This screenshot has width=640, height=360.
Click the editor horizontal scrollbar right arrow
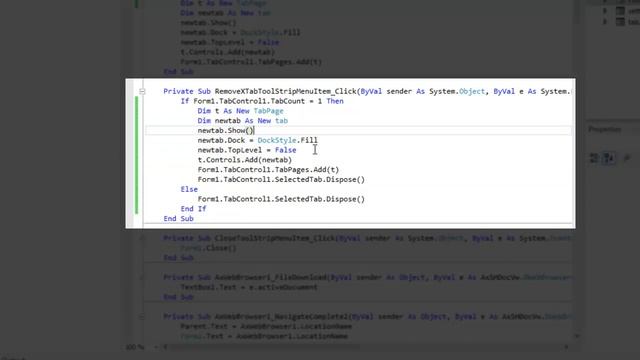[567, 347]
